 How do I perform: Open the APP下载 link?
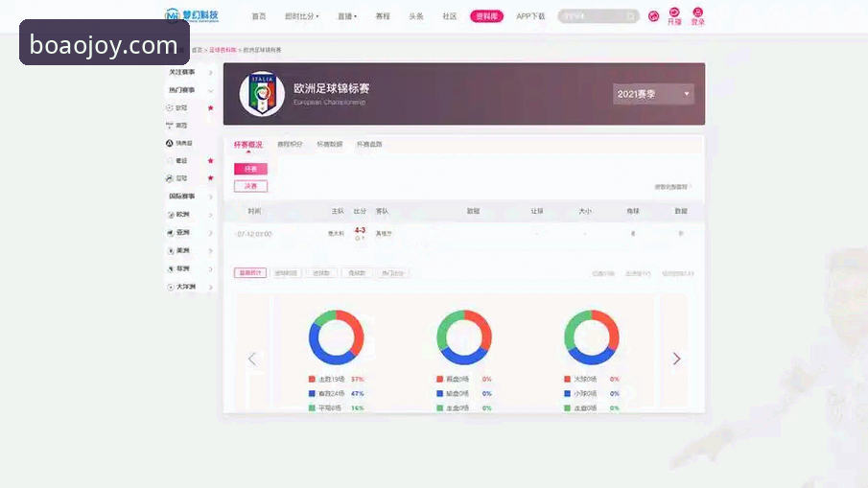(x=530, y=16)
